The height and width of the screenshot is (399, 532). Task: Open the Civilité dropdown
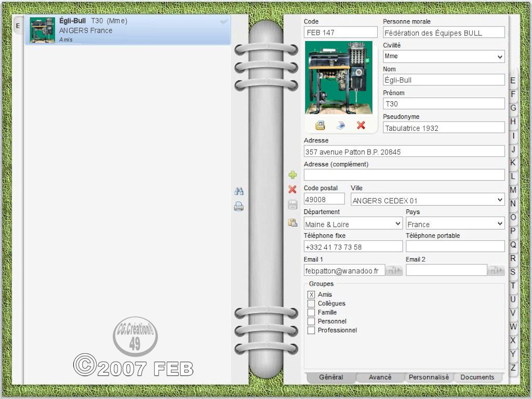(444, 57)
